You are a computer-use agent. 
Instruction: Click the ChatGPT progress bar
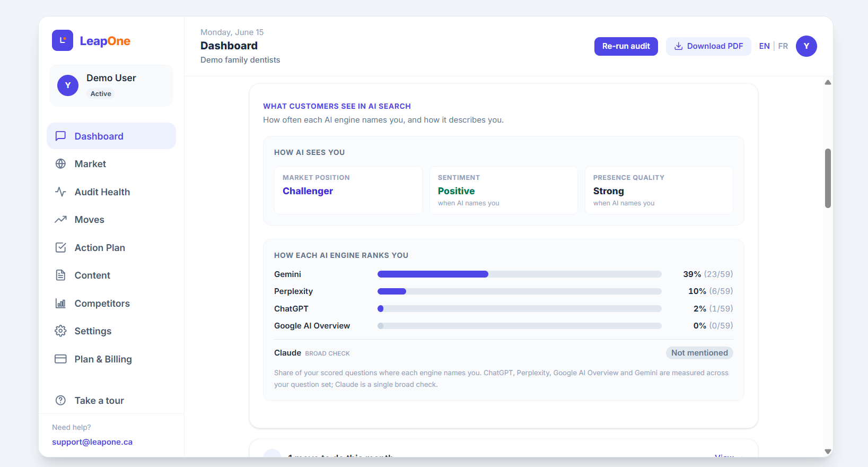click(x=519, y=308)
